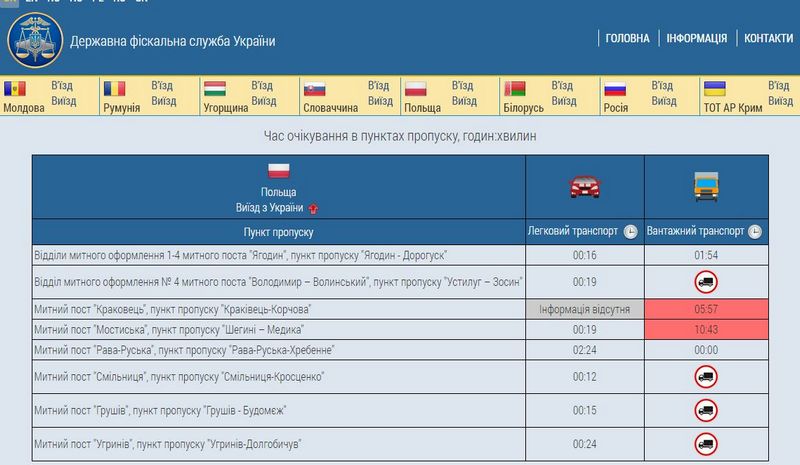Open the В'їзд link for ТОТ АР Крим

point(764,86)
